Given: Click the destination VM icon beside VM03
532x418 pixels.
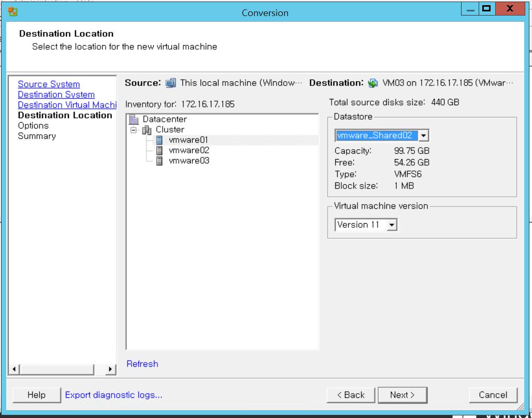Looking at the screenshot, I should click(x=373, y=83).
